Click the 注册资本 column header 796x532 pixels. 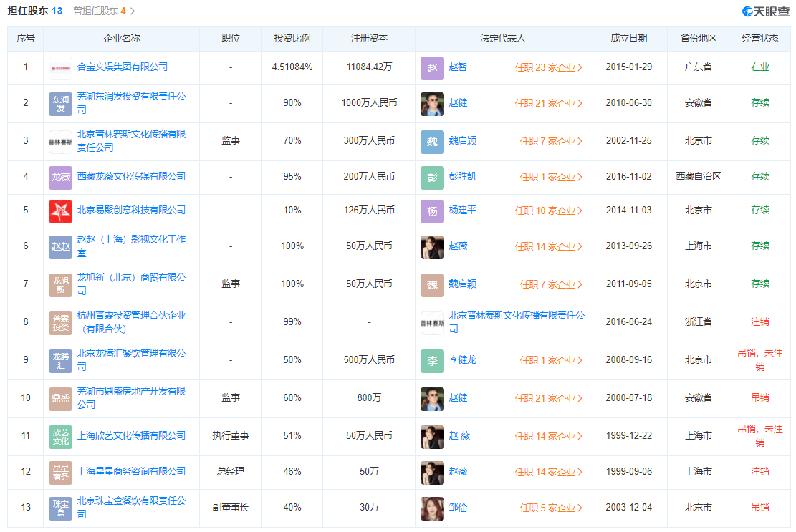369,39
